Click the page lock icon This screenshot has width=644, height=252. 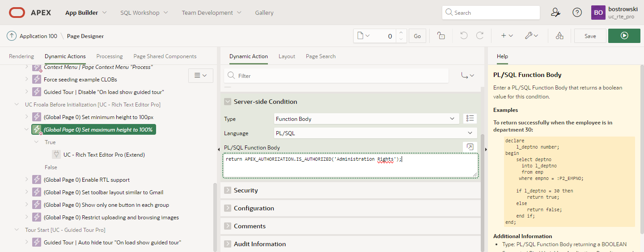click(x=441, y=36)
